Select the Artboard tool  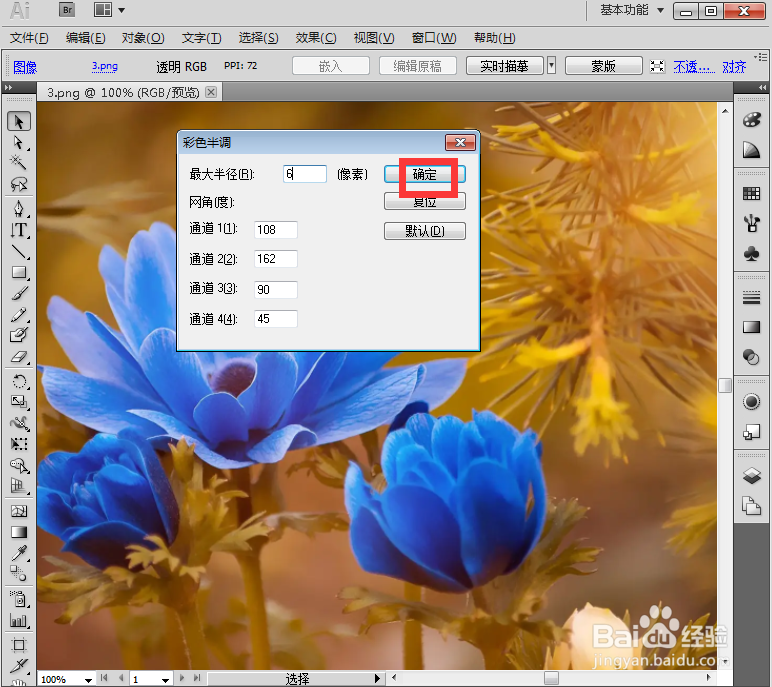[x=19, y=645]
